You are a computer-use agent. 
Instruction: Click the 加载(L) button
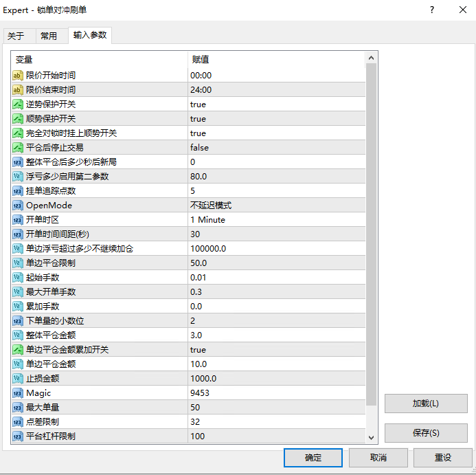point(425,404)
